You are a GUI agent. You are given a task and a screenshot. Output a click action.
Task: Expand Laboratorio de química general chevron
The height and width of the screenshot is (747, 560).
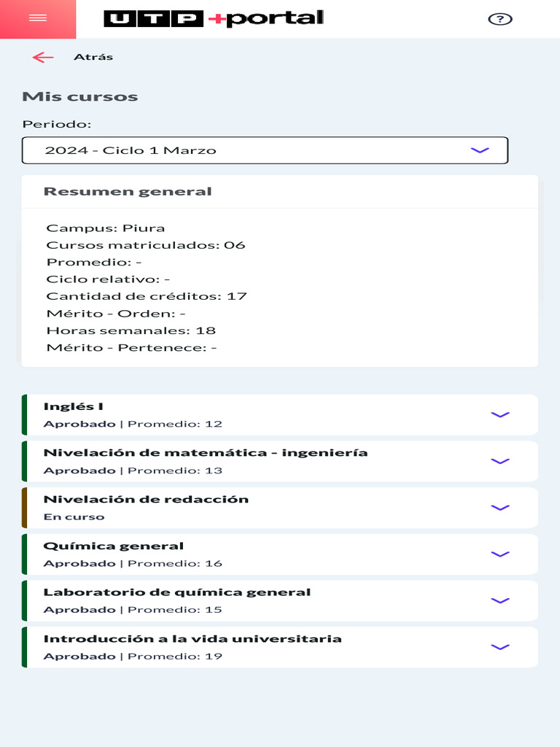tap(499, 600)
